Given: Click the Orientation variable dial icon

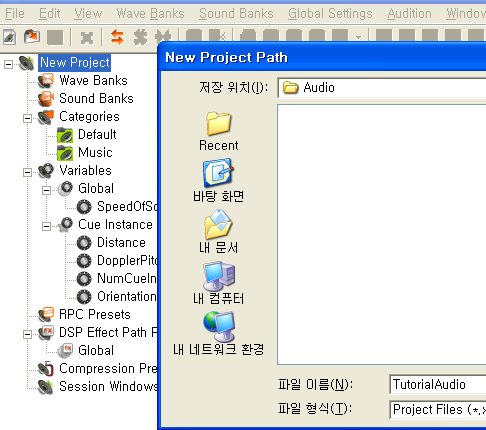Looking at the screenshot, I should coord(84,297).
